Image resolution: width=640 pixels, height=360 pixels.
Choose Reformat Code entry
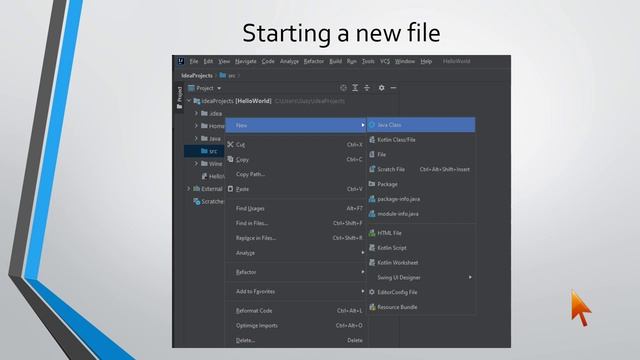click(296, 311)
